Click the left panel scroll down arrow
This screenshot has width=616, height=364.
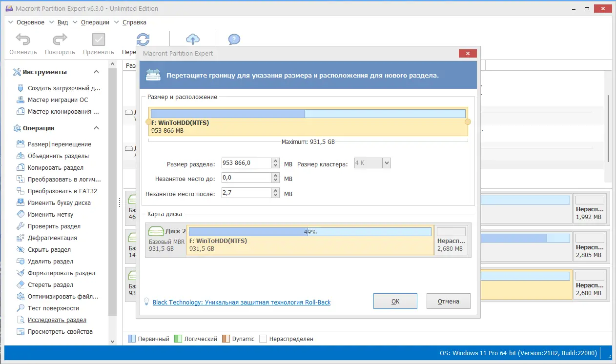(x=113, y=342)
